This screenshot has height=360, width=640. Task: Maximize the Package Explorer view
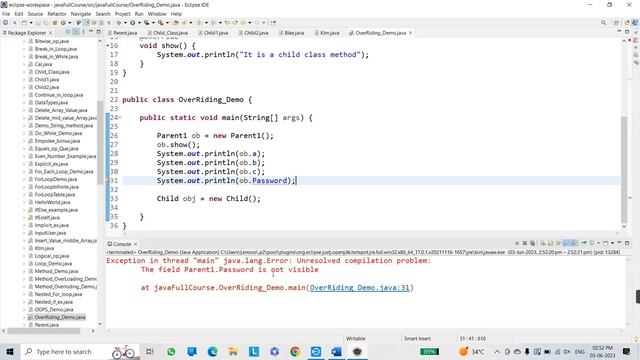point(98,31)
